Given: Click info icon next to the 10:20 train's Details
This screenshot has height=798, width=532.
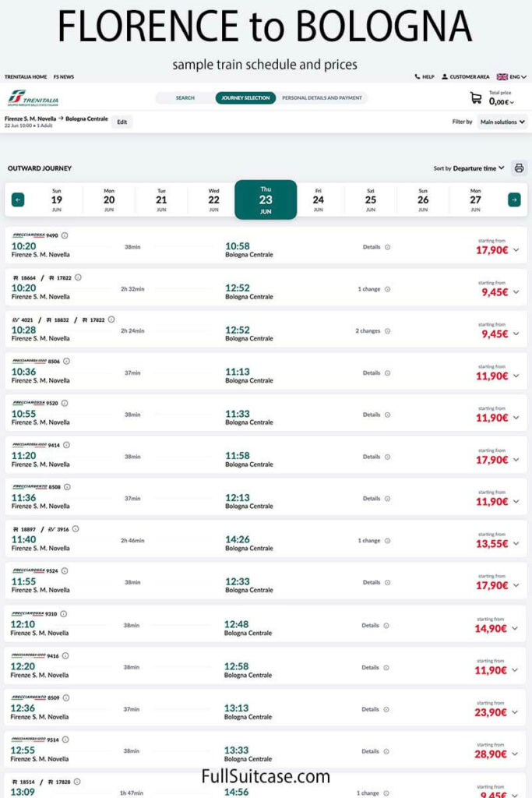Looking at the screenshot, I should [387, 247].
